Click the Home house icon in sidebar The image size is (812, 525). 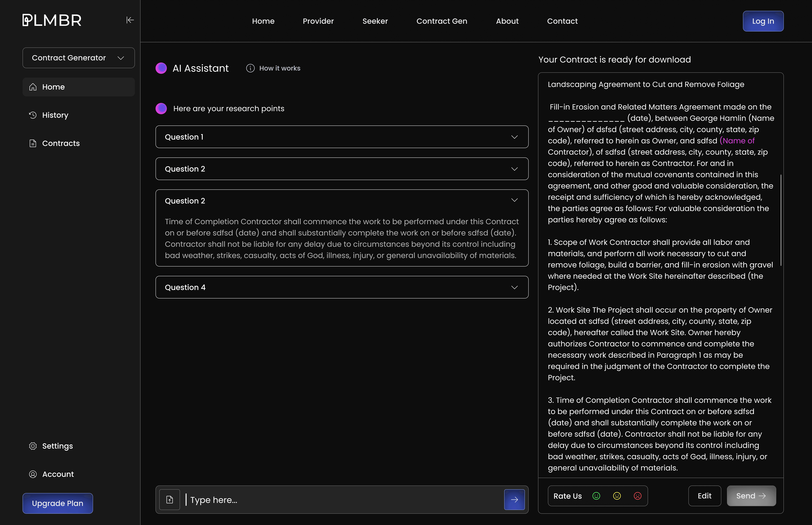pos(33,87)
